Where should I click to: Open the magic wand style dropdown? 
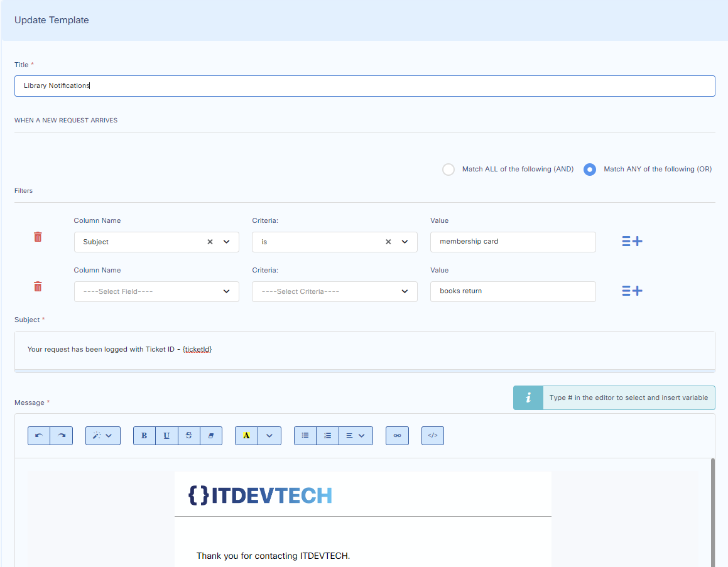(103, 436)
